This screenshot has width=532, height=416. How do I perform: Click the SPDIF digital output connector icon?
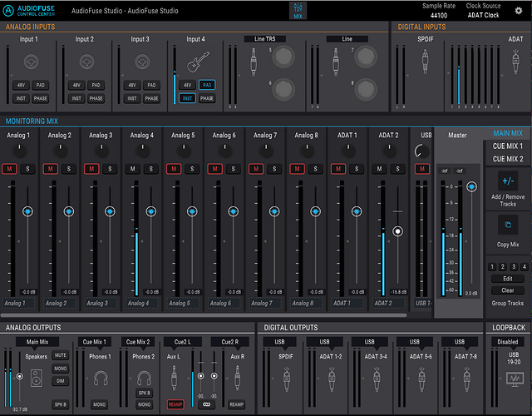287,379
